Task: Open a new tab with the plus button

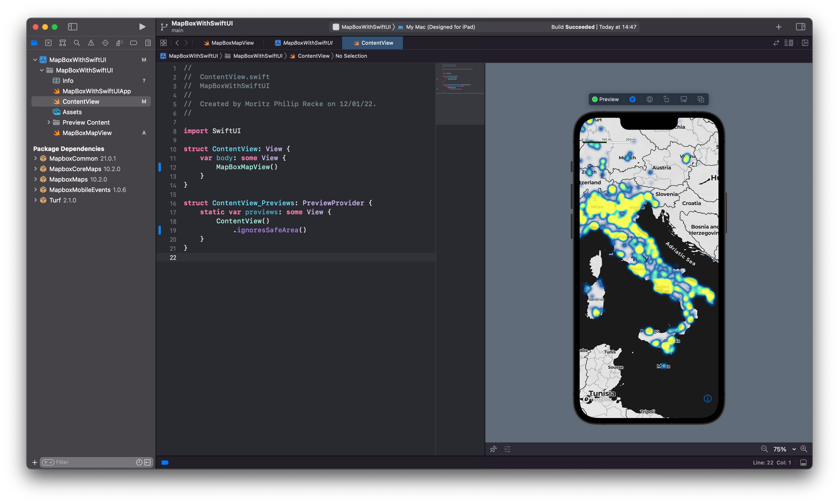Action: pos(778,26)
